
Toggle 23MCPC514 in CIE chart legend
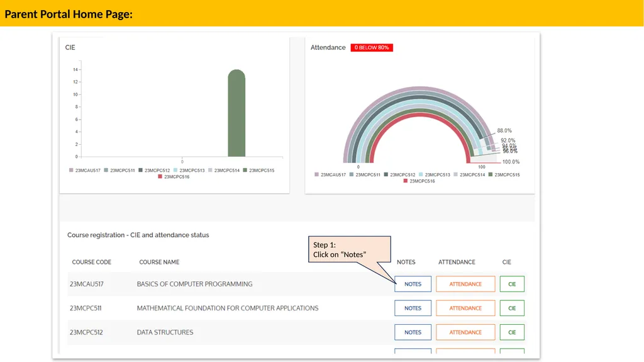pyautogui.click(x=224, y=171)
